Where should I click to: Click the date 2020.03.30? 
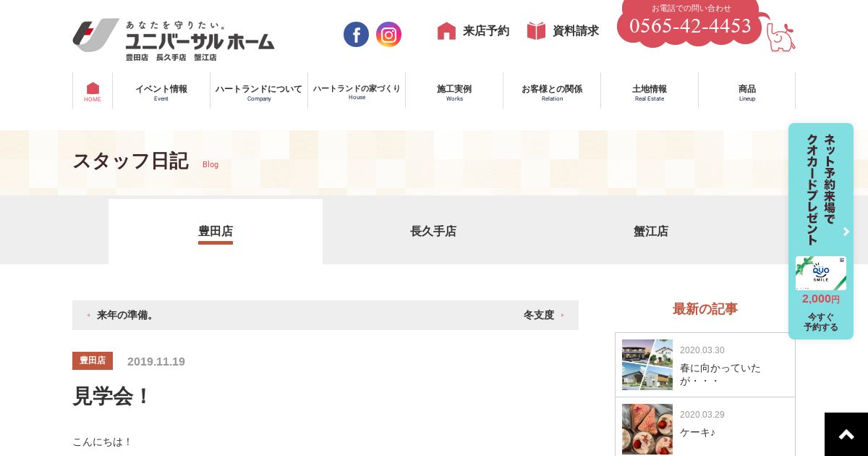point(702,350)
